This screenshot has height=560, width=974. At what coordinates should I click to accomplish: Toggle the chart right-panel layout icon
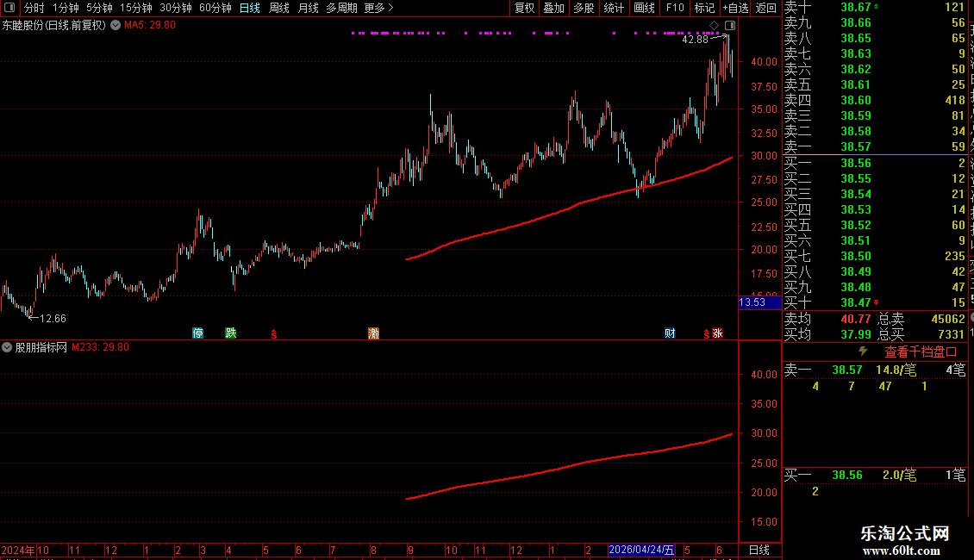pyautogui.click(x=730, y=26)
